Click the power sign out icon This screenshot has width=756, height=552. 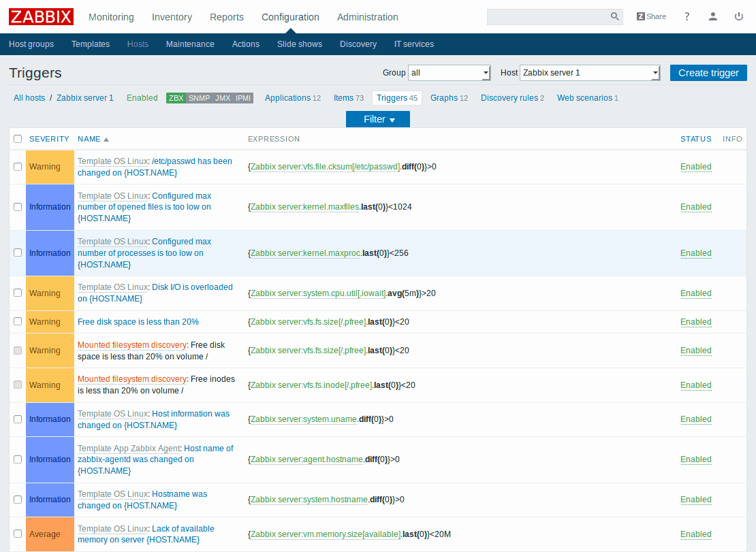point(738,16)
